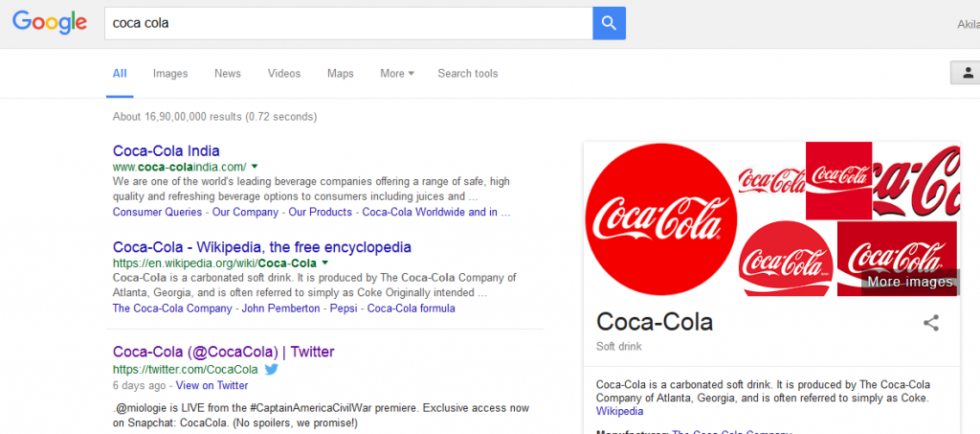Viewport: 980px width, 434px height.
Task: Expand the More dropdown menu
Action: (x=397, y=73)
